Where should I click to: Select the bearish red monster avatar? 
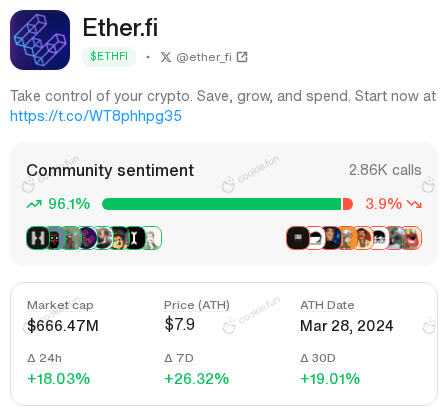click(412, 238)
